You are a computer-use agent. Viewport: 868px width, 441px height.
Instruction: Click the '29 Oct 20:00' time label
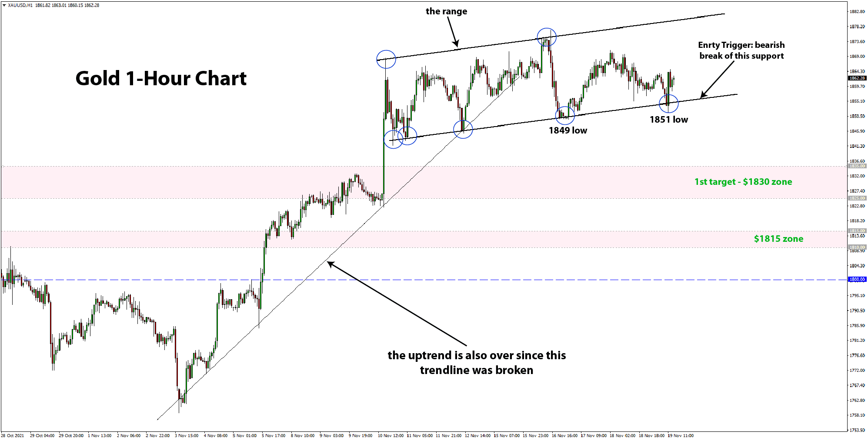click(71, 436)
